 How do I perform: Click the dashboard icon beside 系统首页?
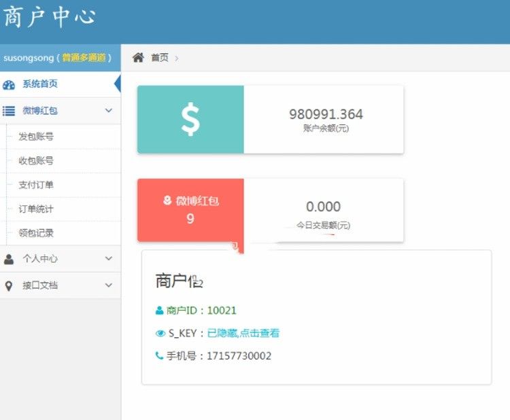point(9,84)
